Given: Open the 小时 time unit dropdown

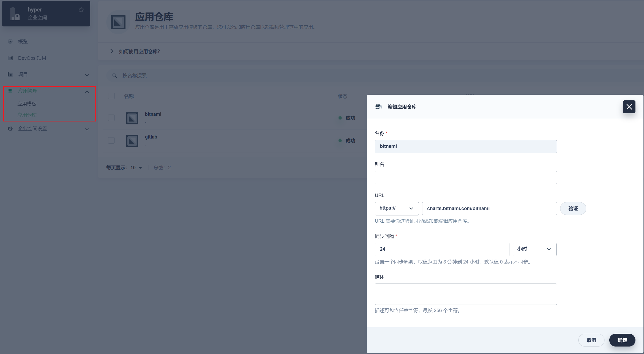Looking at the screenshot, I should (534, 249).
